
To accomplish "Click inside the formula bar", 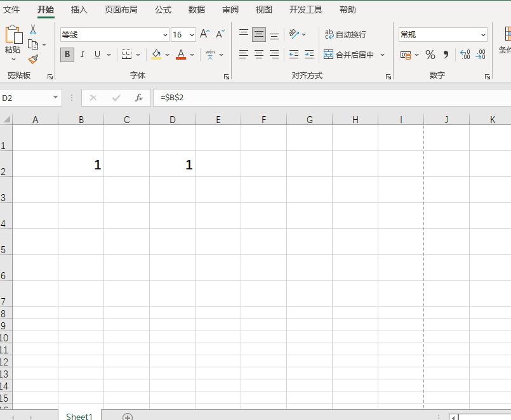I will [x=254, y=97].
